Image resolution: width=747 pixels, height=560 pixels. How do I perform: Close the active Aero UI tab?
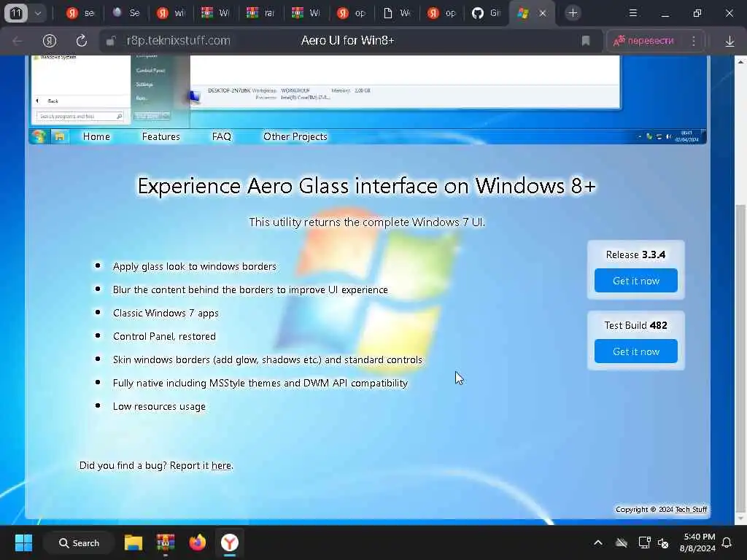542,13
